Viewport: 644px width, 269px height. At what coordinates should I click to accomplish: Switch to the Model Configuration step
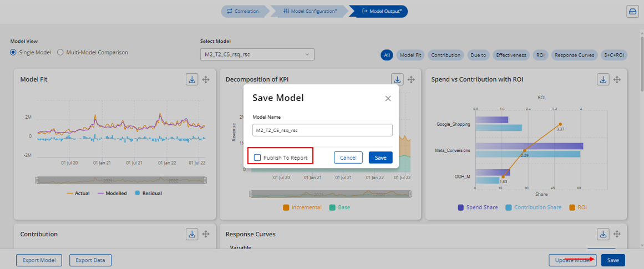pos(309,11)
